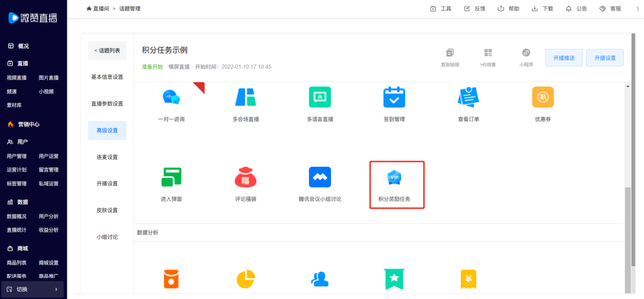
Task: Click the 开播推送 button
Action: 563,58
